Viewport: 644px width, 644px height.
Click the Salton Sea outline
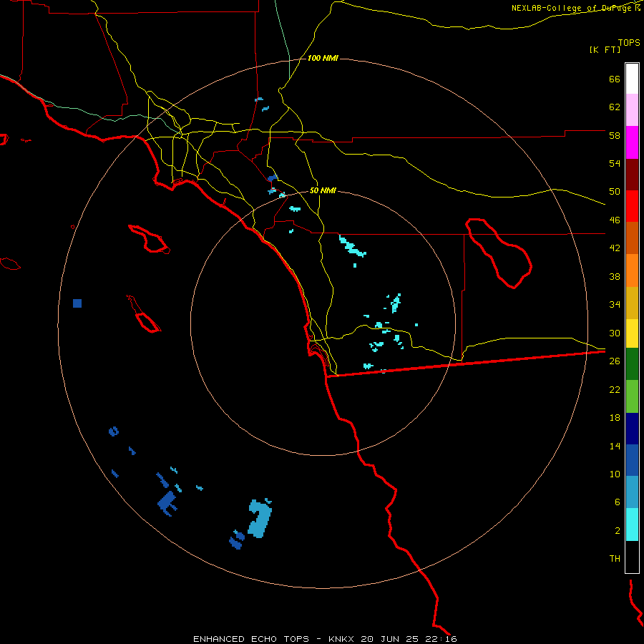[x=499, y=253]
